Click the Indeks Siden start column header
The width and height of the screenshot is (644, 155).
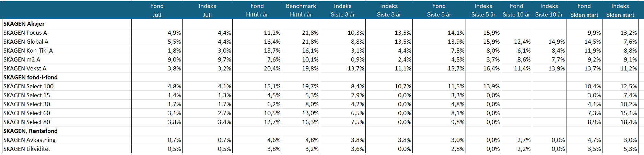pyautogui.click(x=620, y=10)
